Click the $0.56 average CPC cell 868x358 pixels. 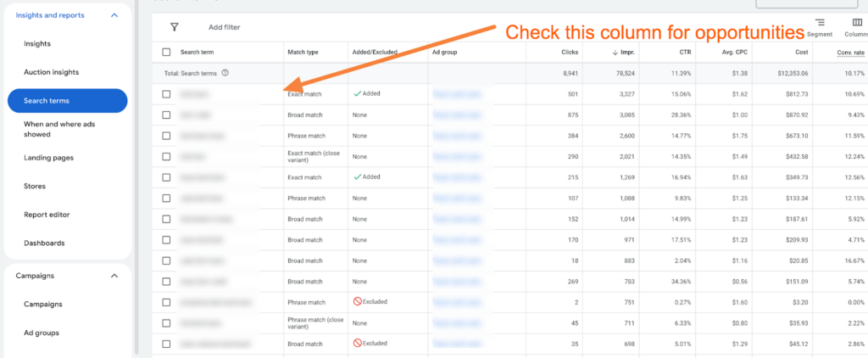(739, 282)
